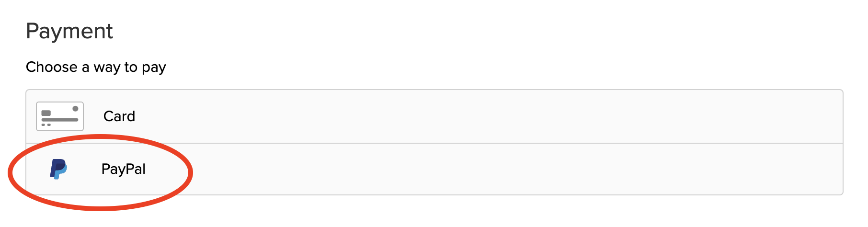Pay with PayPal row
The height and width of the screenshot is (227, 868).
(434, 169)
